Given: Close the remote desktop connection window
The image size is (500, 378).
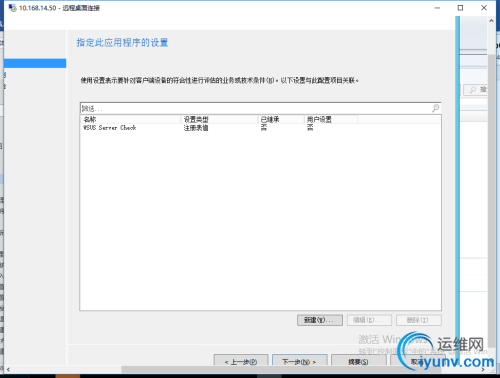Looking at the screenshot, I should (x=484, y=8).
